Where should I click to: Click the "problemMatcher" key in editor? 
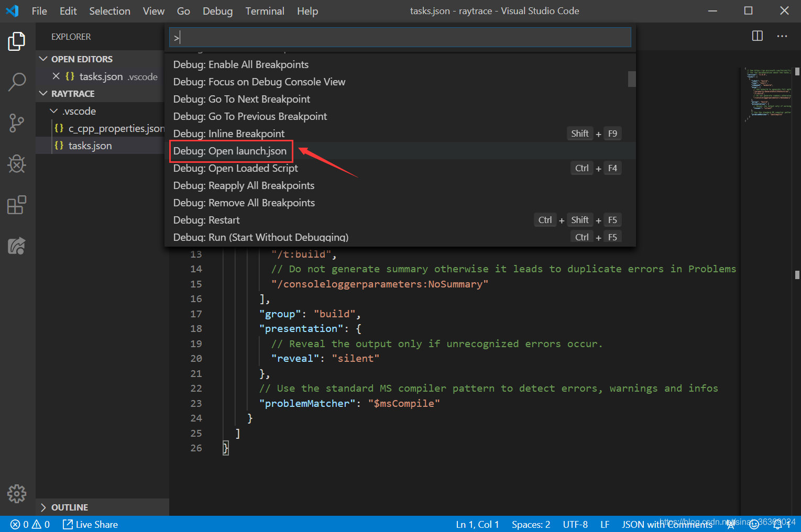pos(307,404)
